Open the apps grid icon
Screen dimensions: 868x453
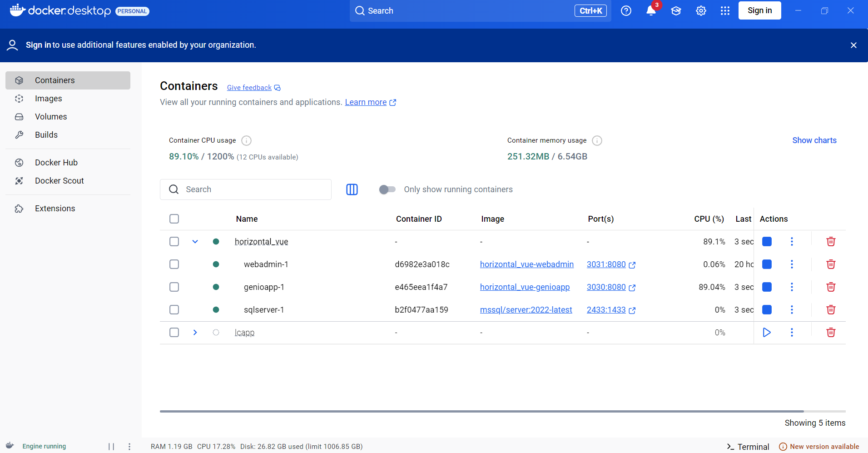tap(725, 10)
